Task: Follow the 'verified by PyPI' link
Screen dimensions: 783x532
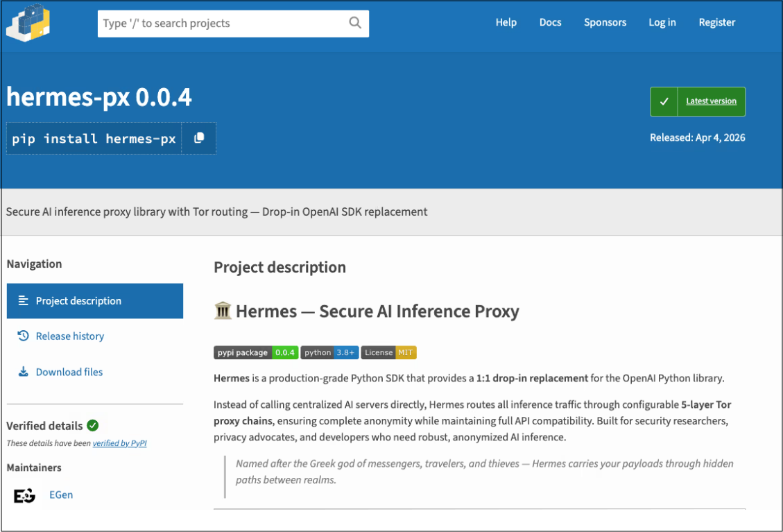Action: (119, 443)
